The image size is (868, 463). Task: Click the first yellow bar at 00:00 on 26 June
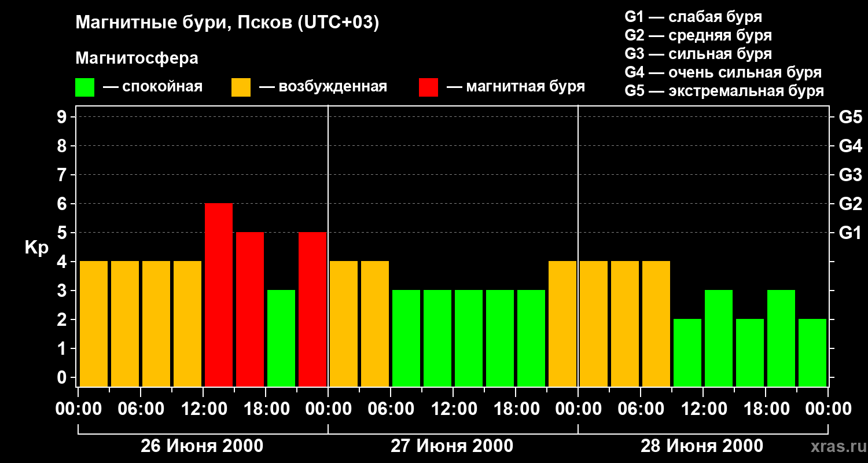(94, 324)
